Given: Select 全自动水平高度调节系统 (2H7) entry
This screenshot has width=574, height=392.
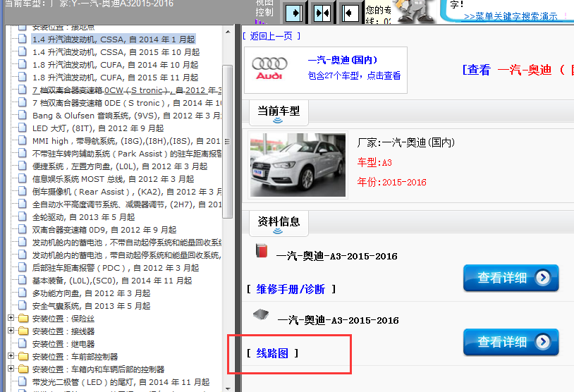Looking at the screenshot, I should tap(127, 204).
